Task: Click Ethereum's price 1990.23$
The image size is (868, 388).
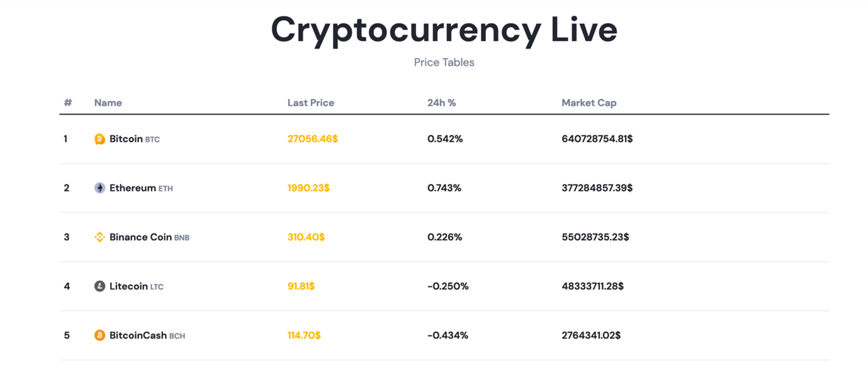Action: click(308, 188)
